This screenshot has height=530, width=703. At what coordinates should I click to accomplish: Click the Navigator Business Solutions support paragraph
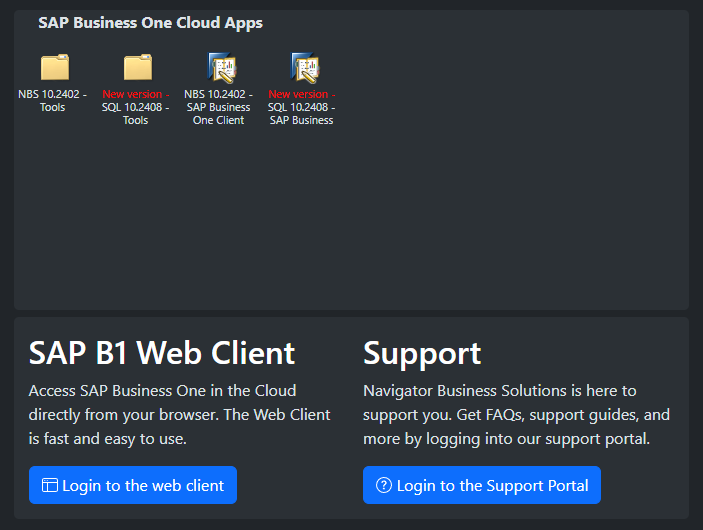point(516,415)
